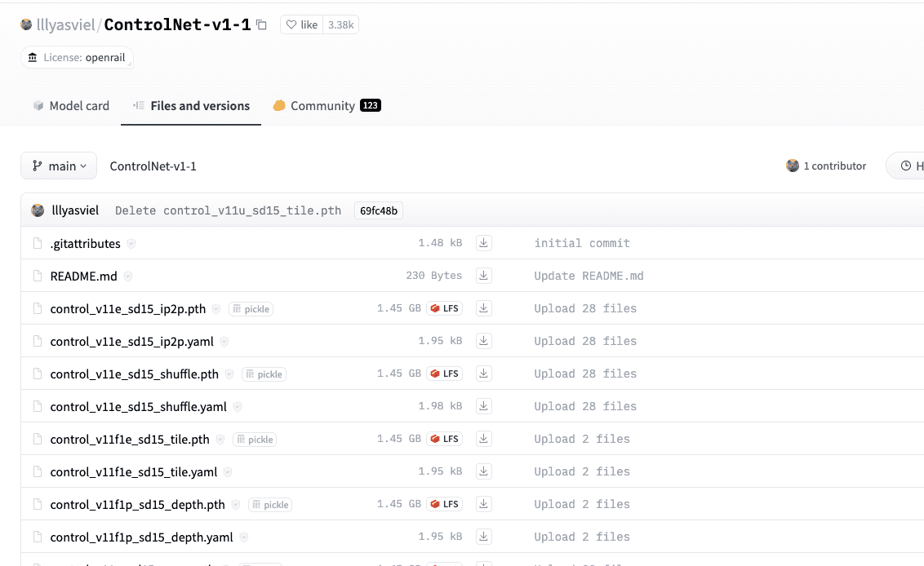Image resolution: width=924 pixels, height=566 pixels.
Task: Click the download icon for README.md
Action: click(x=483, y=275)
